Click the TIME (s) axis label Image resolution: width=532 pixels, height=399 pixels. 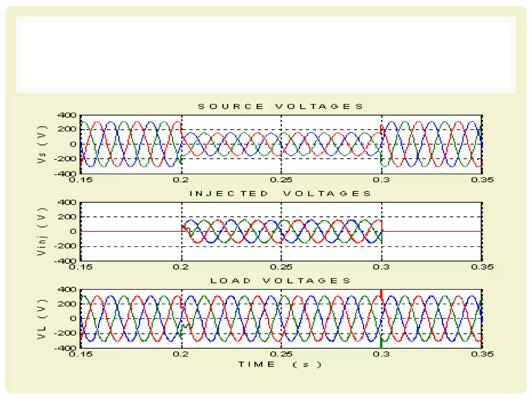pyautogui.click(x=280, y=364)
